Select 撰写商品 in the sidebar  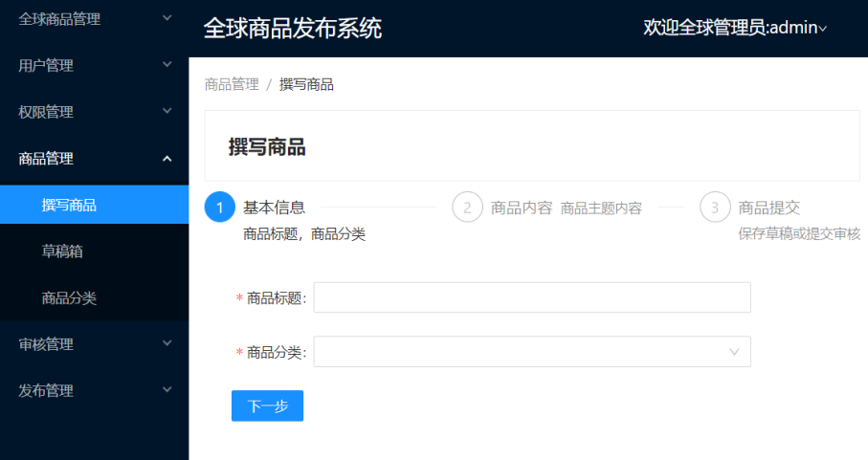point(69,205)
